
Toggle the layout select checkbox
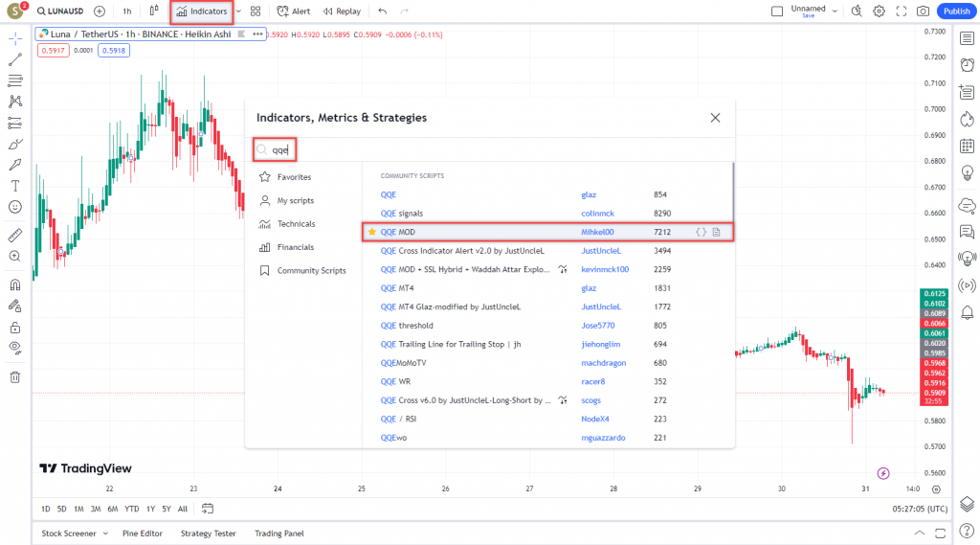pos(777,11)
